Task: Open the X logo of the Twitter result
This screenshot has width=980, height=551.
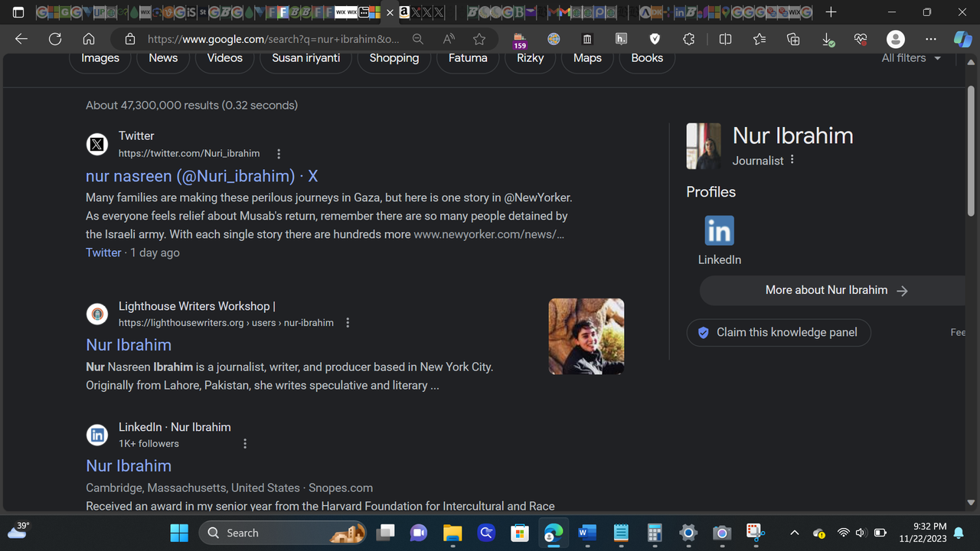Action: coord(97,144)
